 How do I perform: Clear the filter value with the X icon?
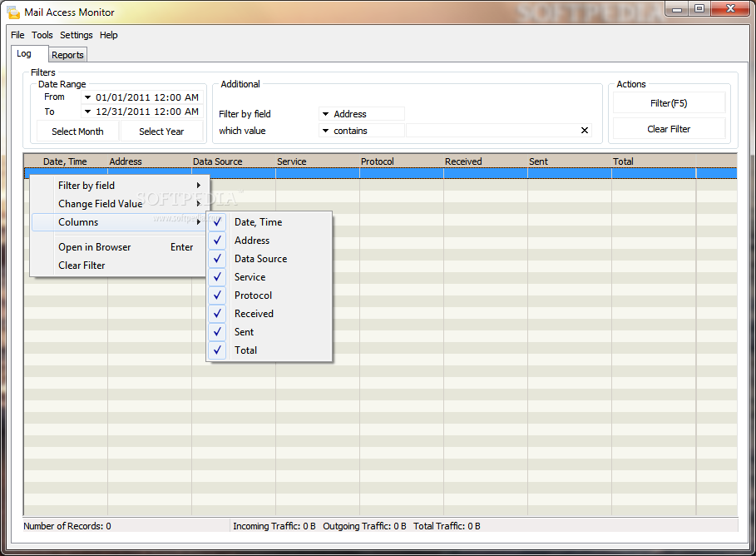click(x=585, y=131)
